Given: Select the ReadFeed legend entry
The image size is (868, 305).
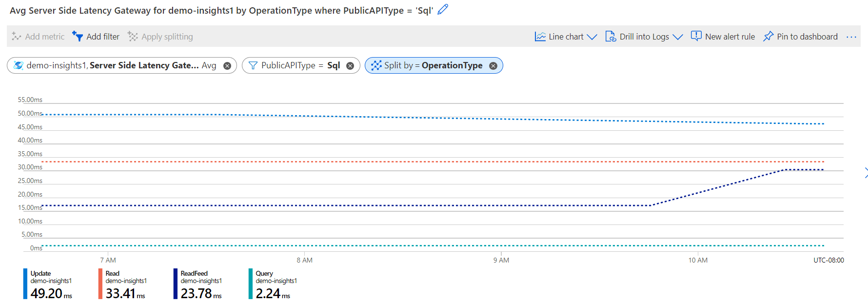Looking at the screenshot, I should 199,284.
